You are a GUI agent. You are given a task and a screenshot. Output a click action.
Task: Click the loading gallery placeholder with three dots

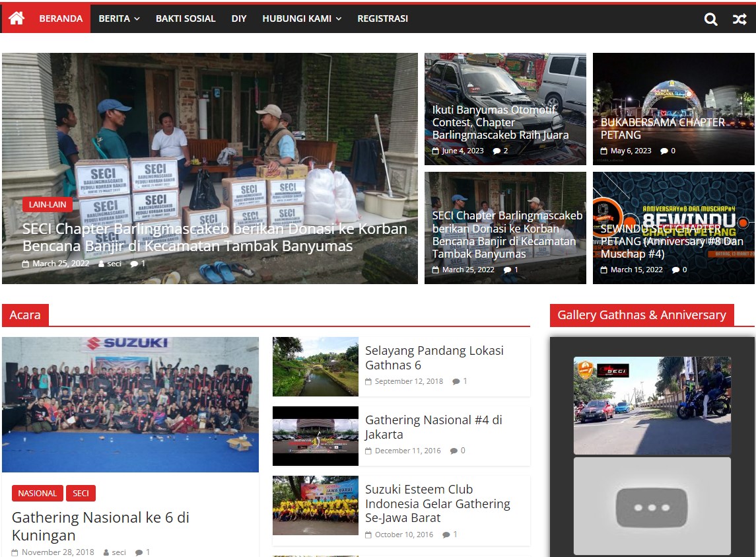652,506
